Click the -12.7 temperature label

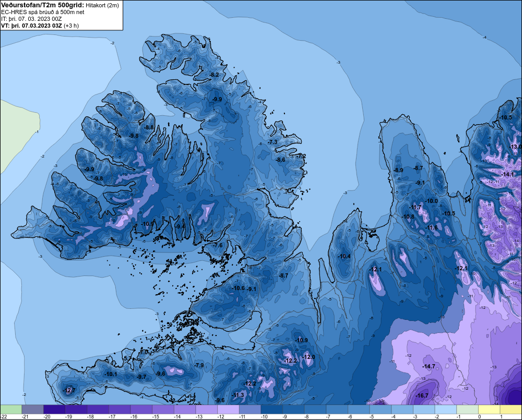pyautogui.click(x=69, y=390)
